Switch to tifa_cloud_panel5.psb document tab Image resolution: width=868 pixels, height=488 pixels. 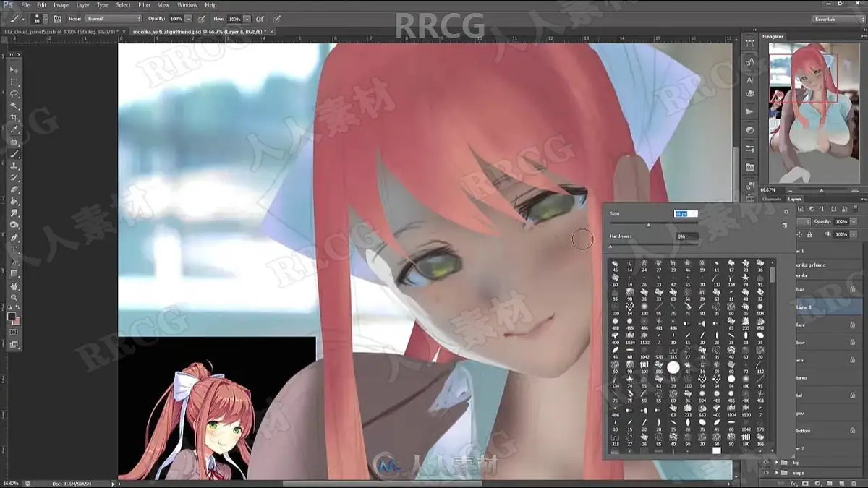pyautogui.click(x=62, y=32)
